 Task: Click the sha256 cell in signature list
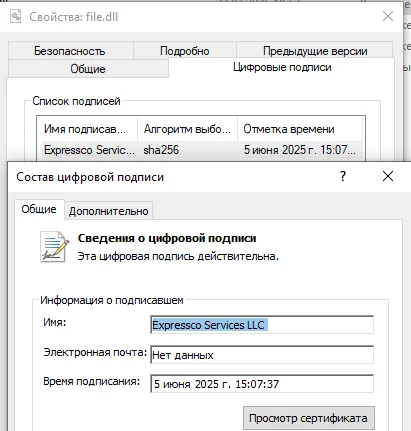pyautogui.click(x=161, y=150)
